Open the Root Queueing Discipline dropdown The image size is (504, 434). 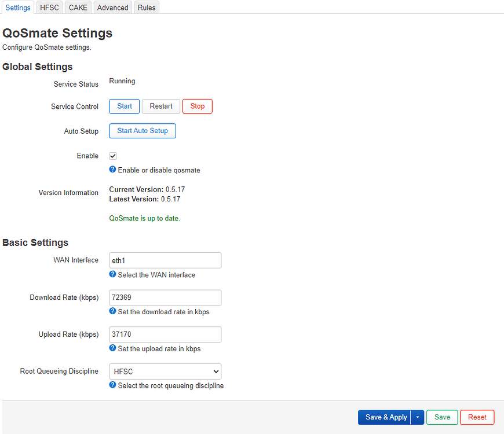click(x=165, y=371)
